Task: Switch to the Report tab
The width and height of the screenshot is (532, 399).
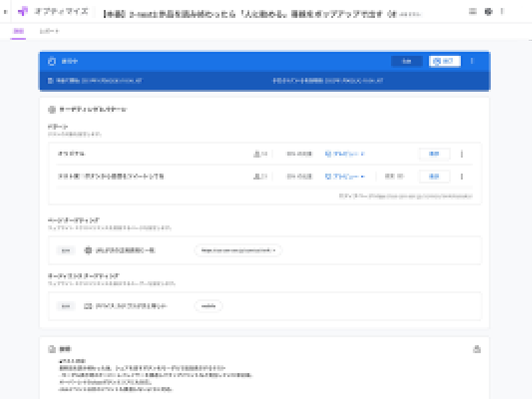Action: tap(49, 31)
